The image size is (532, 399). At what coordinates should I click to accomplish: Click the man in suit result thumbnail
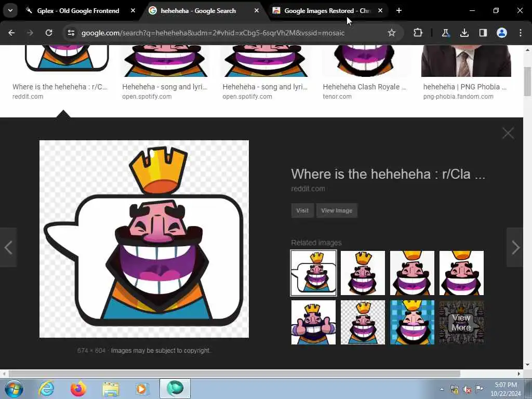[x=466, y=61]
